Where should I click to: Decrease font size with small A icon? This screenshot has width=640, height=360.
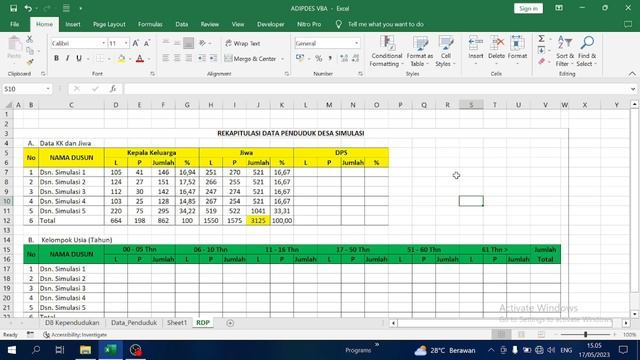pyautogui.click(x=147, y=43)
